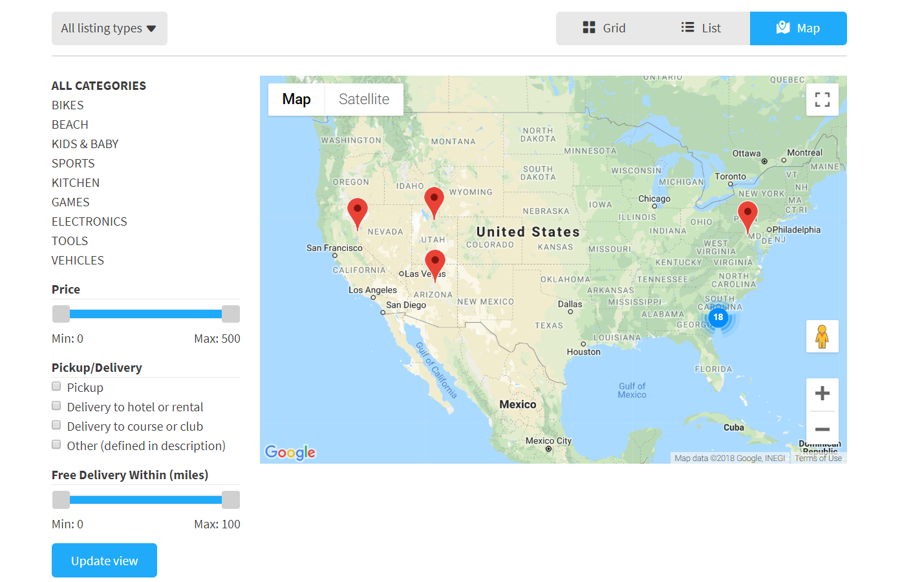Click the Free Delivery maximum slider handle
Viewport: 924px width, 582px height.
coord(231,500)
